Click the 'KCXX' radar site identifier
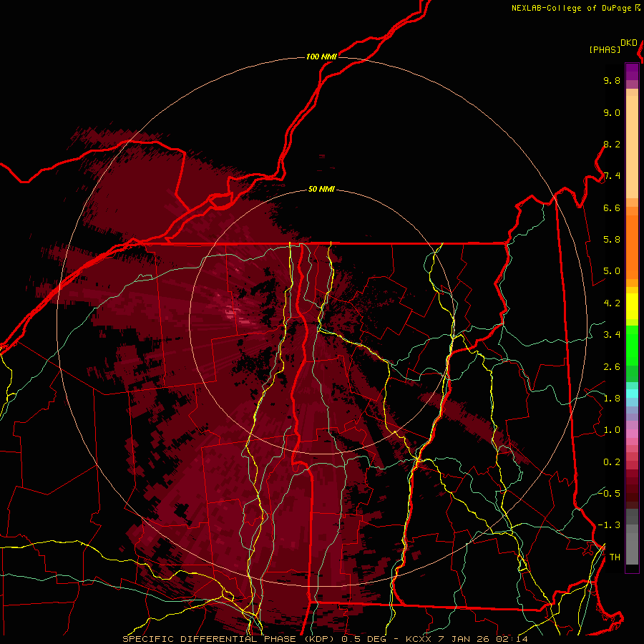This screenshot has height=644, width=644. (419, 639)
